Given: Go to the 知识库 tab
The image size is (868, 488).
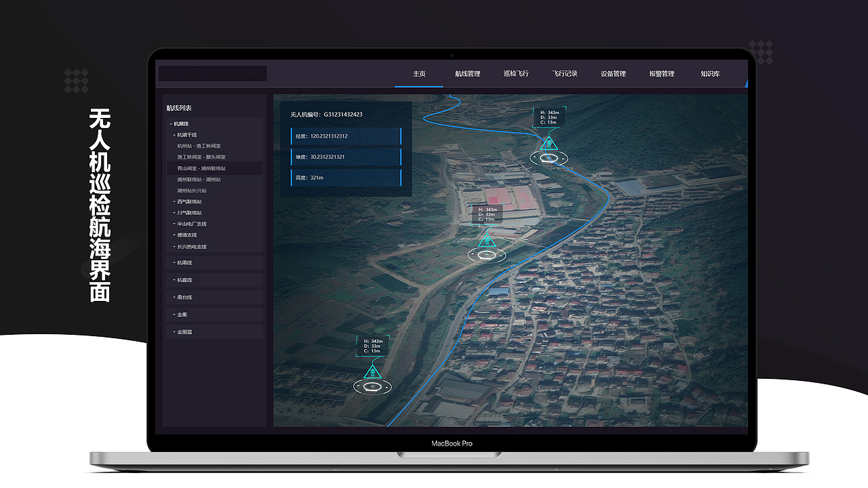Looking at the screenshot, I should click(x=710, y=73).
